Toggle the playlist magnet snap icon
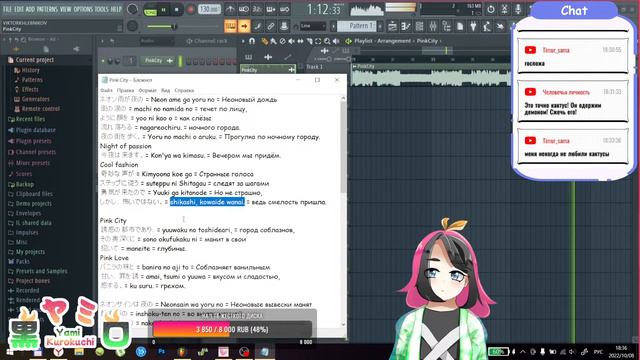Screen dimensions: 640x360 point(252,41)
